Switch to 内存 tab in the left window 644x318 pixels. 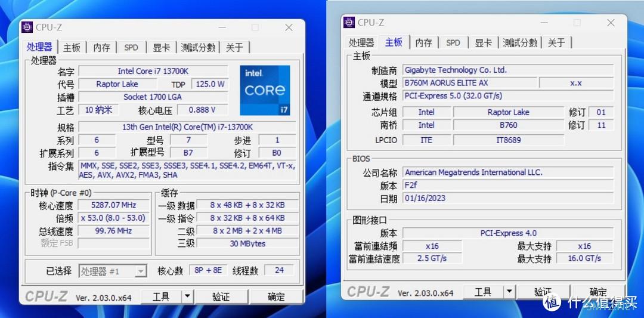pyautogui.click(x=101, y=48)
